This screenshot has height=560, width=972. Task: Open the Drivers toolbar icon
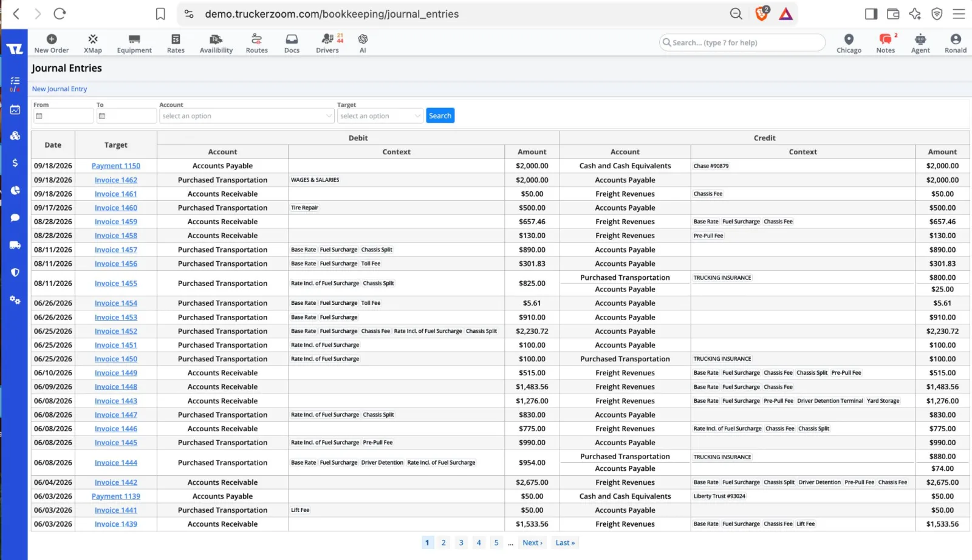tap(327, 43)
